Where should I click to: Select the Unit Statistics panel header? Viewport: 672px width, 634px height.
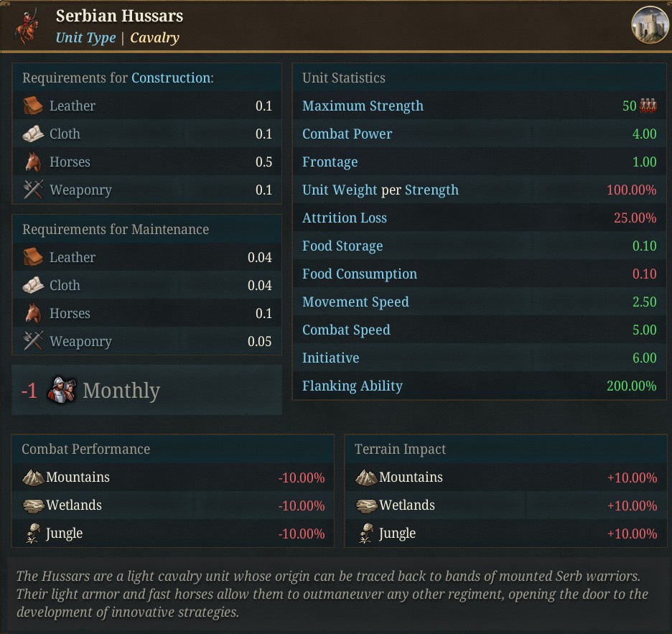point(342,78)
